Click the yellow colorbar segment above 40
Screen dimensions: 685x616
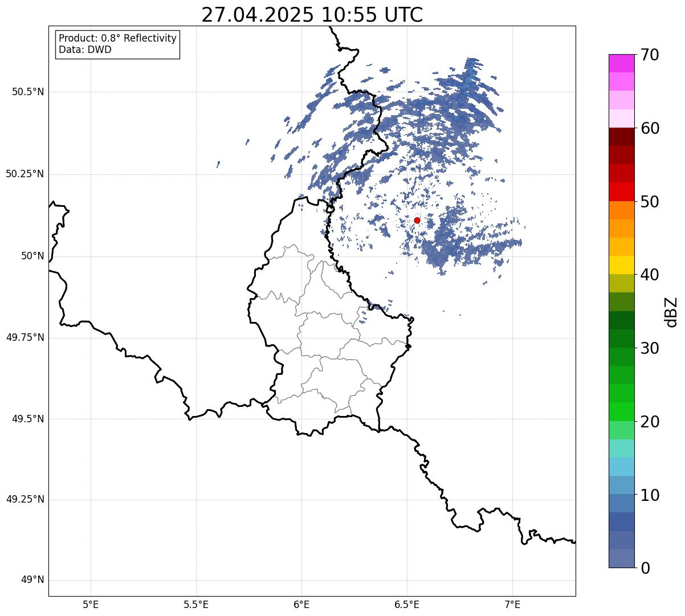point(621,265)
